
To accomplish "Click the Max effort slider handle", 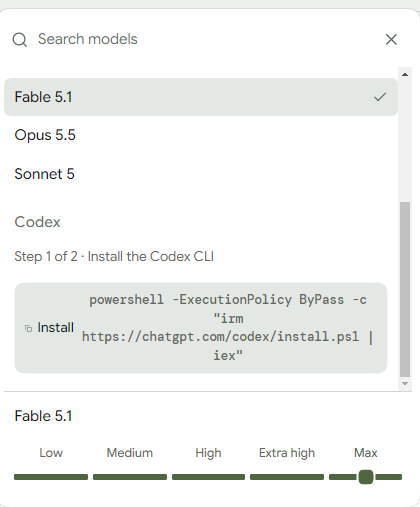I will point(366,477).
